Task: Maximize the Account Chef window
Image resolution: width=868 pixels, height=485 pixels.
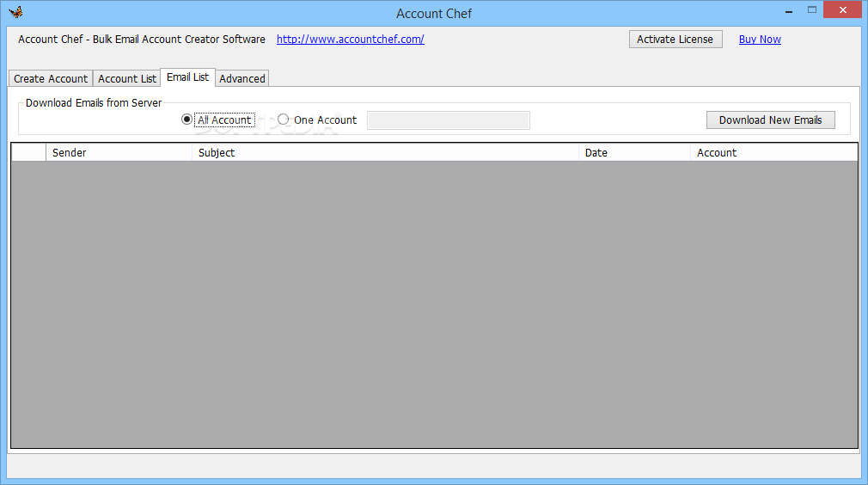Action: (812, 10)
